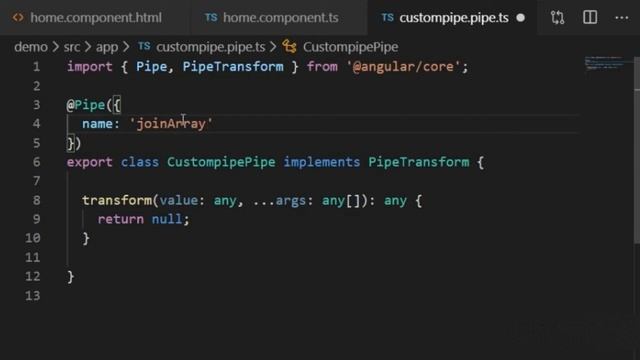Click the unsaved dot on custompipe.pipe.ts tab
The height and width of the screenshot is (360, 640).
(x=520, y=18)
